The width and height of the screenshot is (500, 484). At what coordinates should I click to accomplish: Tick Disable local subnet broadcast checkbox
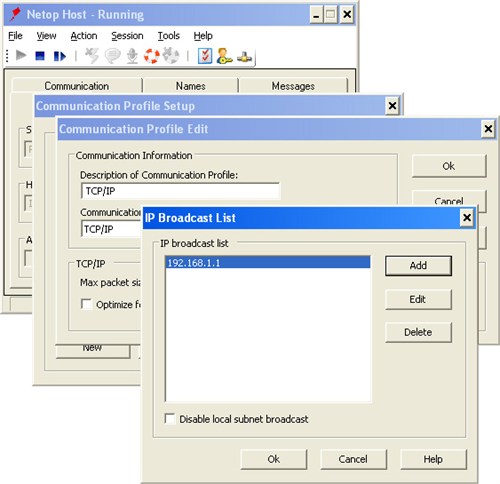coord(170,418)
